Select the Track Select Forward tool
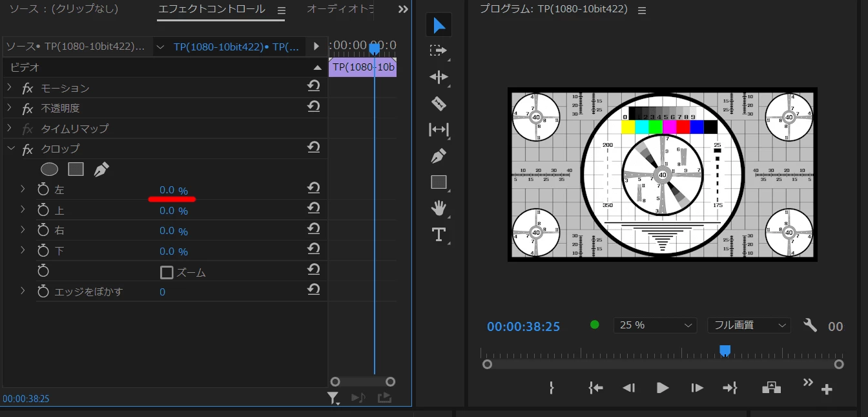 439,50
